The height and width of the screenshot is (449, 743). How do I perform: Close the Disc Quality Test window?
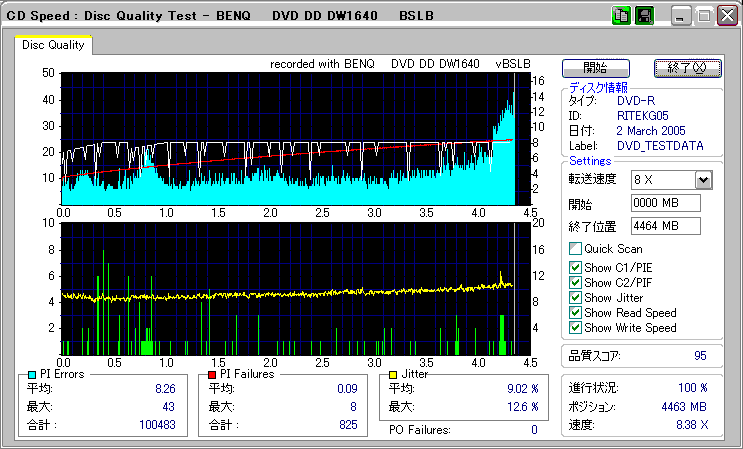pos(726,16)
